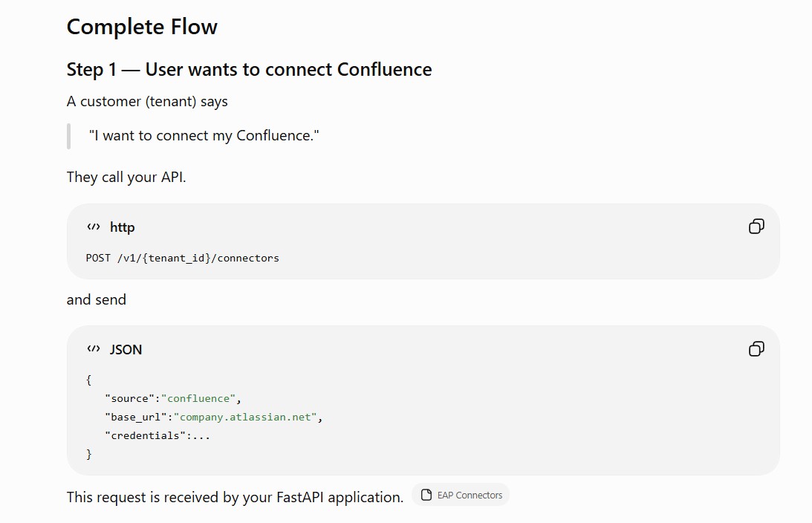Click the FastAPI application sentence
This screenshot has height=523, width=812.
(x=235, y=497)
